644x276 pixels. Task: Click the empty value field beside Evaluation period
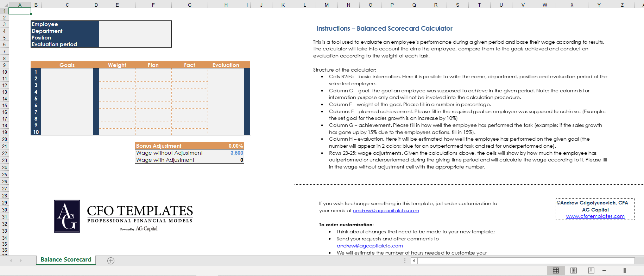pos(135,44)
